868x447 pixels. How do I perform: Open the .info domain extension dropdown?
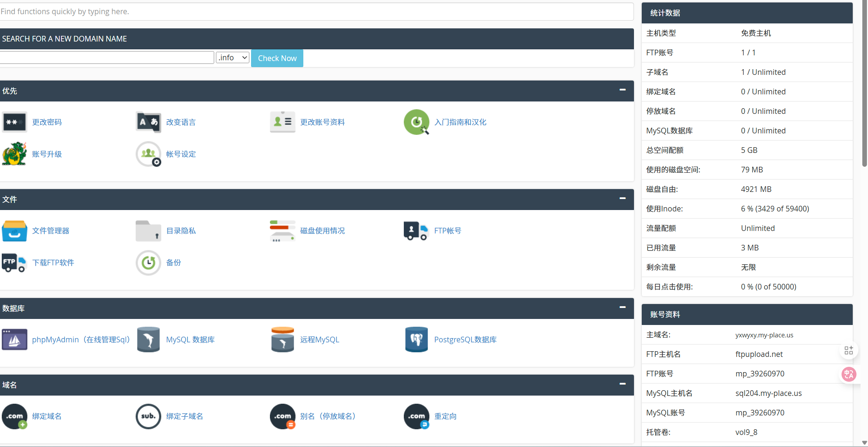pos(232,57)
